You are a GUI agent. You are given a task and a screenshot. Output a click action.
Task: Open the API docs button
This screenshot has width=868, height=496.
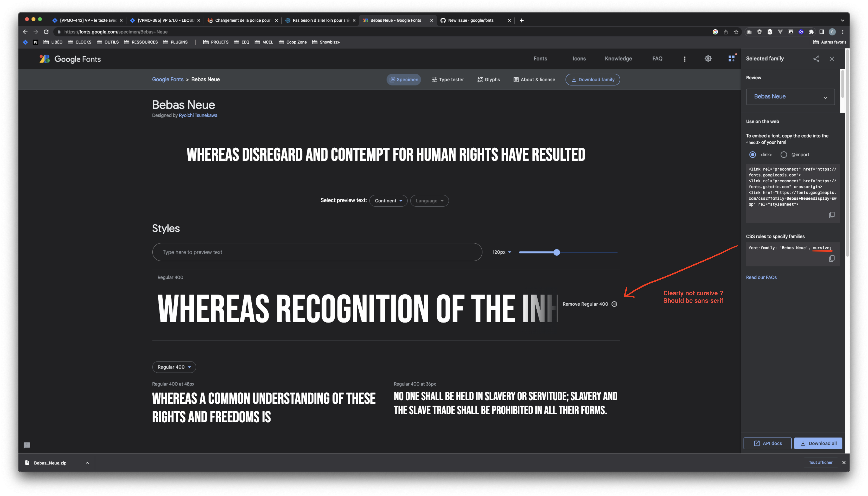point(767,443)
